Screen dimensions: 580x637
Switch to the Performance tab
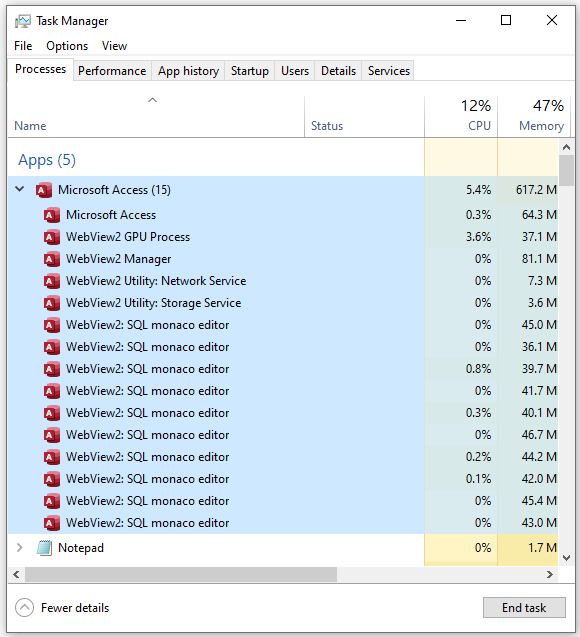coord(112,71)
